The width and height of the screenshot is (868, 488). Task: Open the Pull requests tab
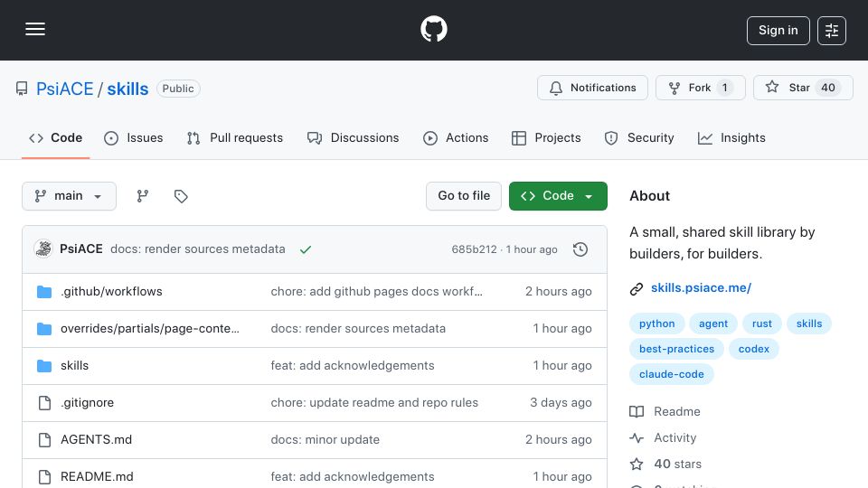tap(235, 137)
